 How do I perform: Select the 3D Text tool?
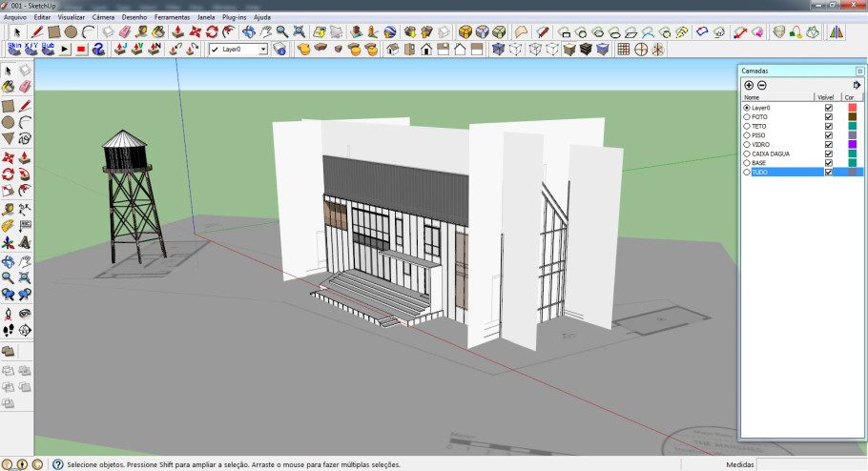pos(25,242)
